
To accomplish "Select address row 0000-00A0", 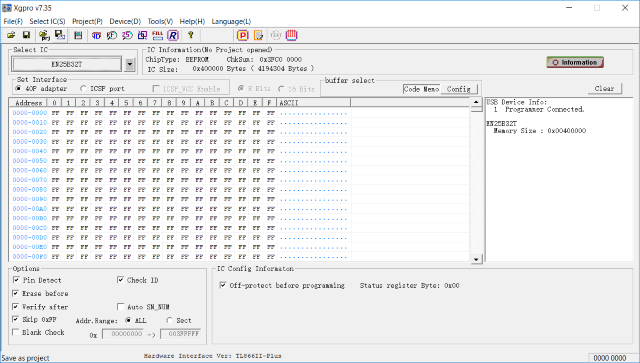I will point(30,209).
